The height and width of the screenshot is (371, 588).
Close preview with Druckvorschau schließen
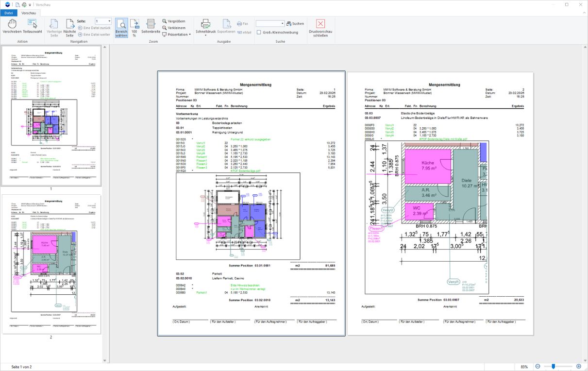tap(320, 26)
